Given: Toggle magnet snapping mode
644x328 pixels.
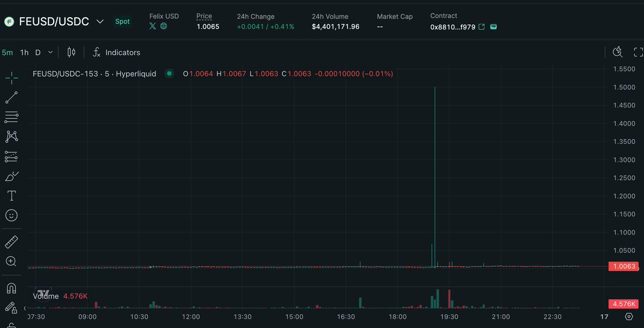Looking at the screenshot, I should click(x=11, y=288).
